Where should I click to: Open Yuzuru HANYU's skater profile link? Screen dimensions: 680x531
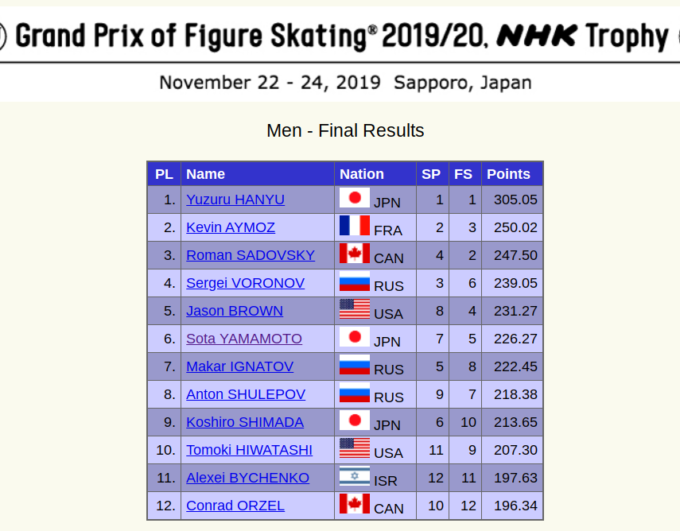[235, 200]
